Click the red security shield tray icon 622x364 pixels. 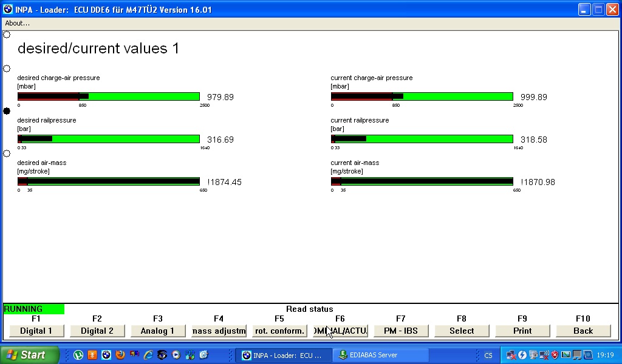pyautogui.click(x=554, y=355)
